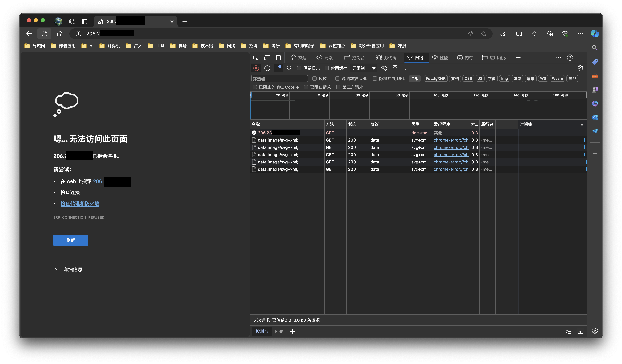Screen dimensions: 622x364
Task: Open sidebar Outlook icon
Action: click(x=595, y=117)
